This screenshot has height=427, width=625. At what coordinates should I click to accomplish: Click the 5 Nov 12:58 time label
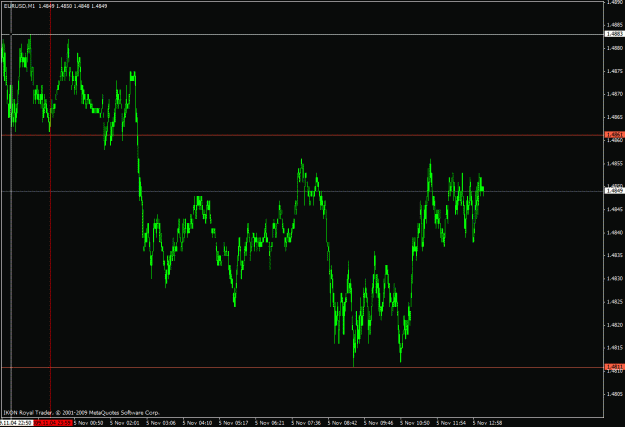point(487,423)
